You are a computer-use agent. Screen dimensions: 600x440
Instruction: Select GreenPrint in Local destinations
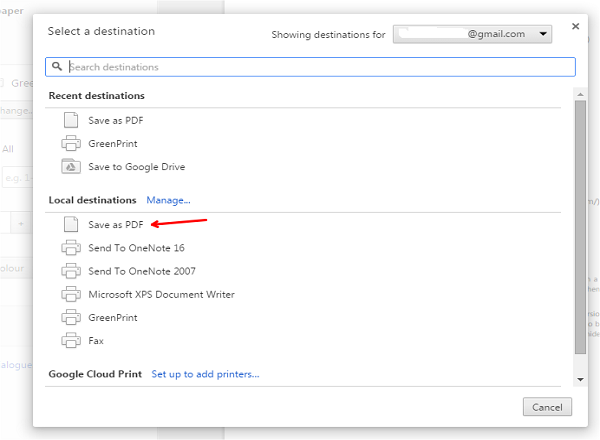point(112,318)
